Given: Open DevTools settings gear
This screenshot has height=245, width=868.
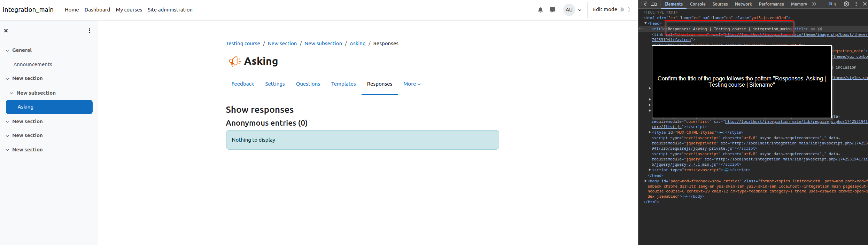Looking at the screenshot, I should coord(846,4).
